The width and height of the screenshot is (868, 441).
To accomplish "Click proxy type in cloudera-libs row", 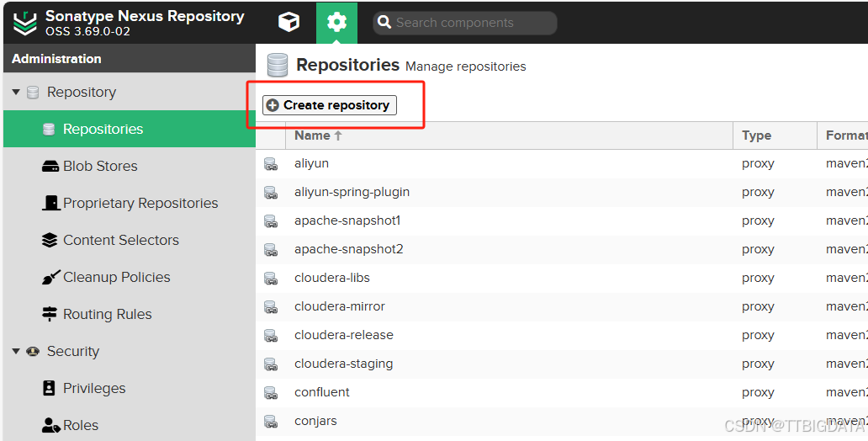I will (x=758, y=278).
